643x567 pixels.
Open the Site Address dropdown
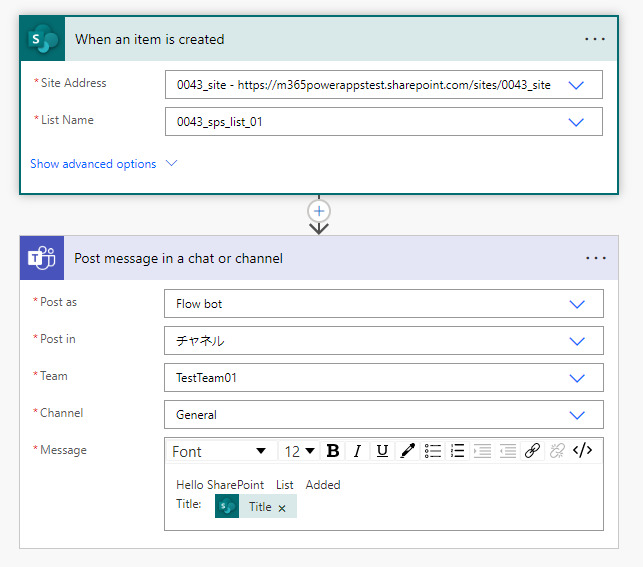(x=575, y=85)
